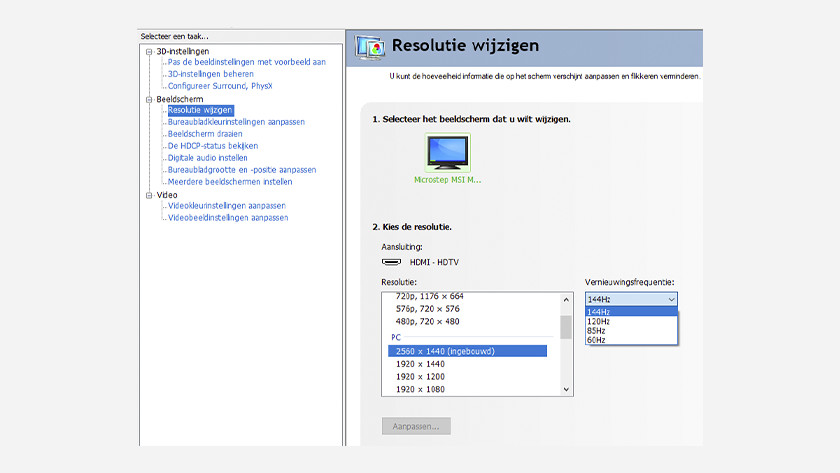Screen dimensions: 840x473
Task: Open the Vernieuwingsfrequentie dropdown
Action: [x=631, y=299]
